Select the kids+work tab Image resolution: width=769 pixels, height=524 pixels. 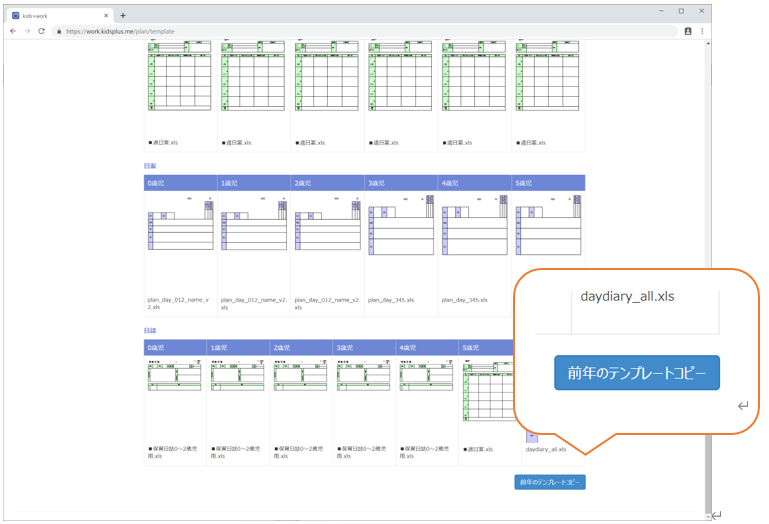tap(60, 16)
